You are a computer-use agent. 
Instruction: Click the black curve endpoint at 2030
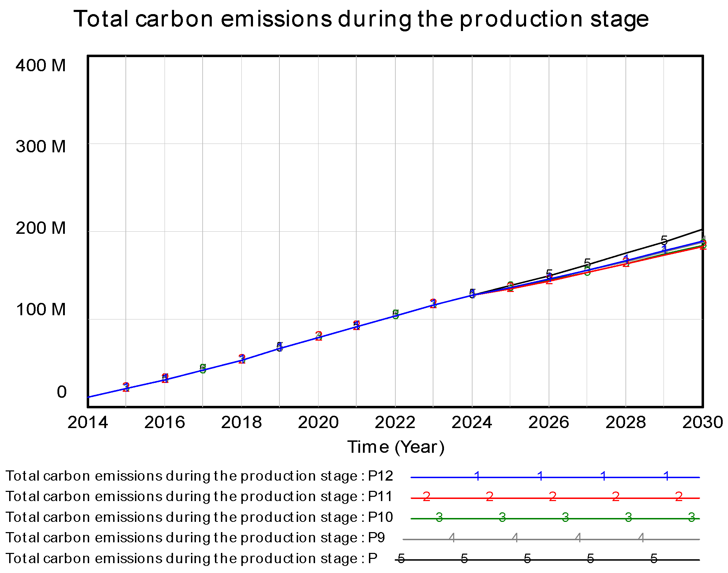[702, 230]
